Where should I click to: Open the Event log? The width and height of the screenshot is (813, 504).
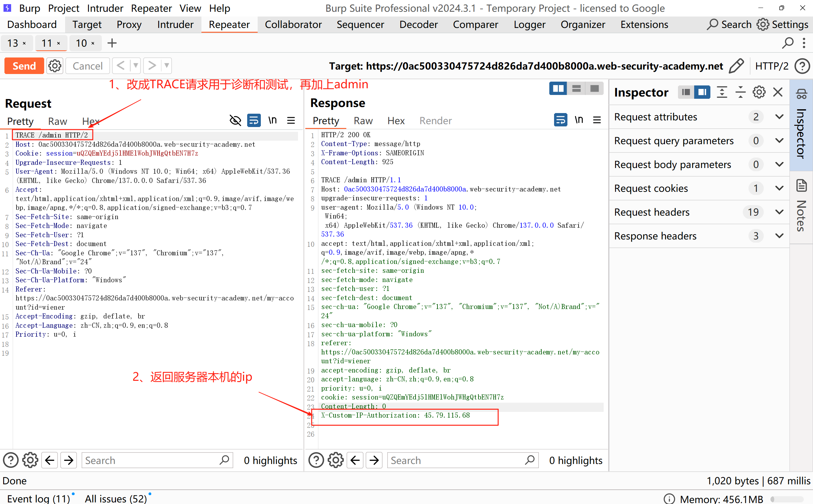pos(38,498)
